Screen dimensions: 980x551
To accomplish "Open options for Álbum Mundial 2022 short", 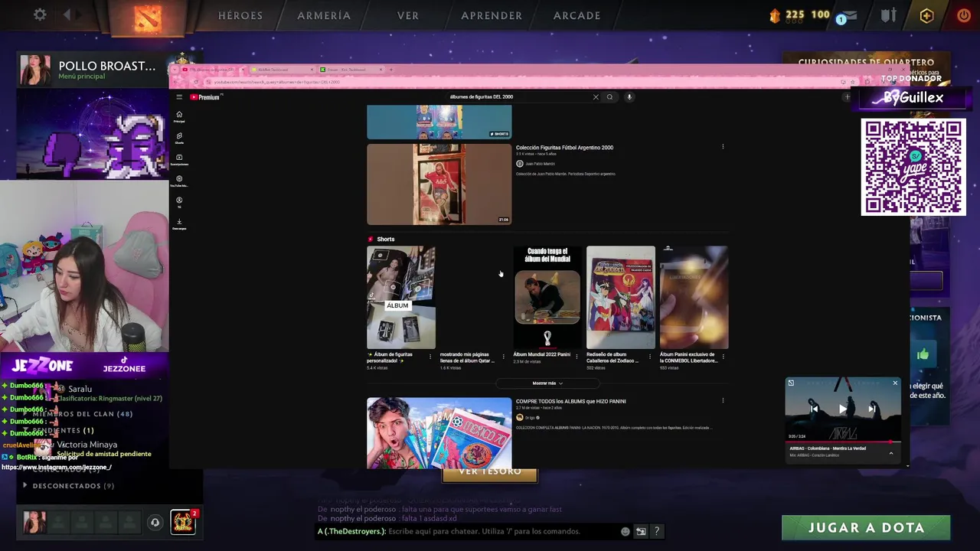I will (x=577, y=357).
